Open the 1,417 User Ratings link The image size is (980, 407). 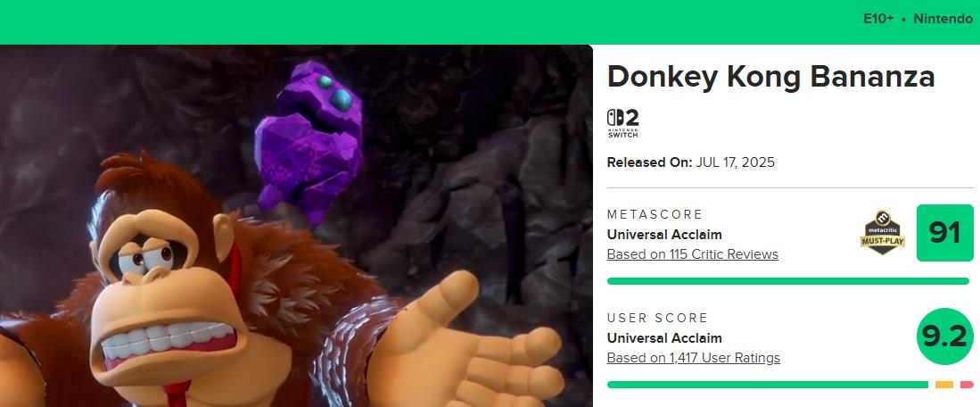693,358
